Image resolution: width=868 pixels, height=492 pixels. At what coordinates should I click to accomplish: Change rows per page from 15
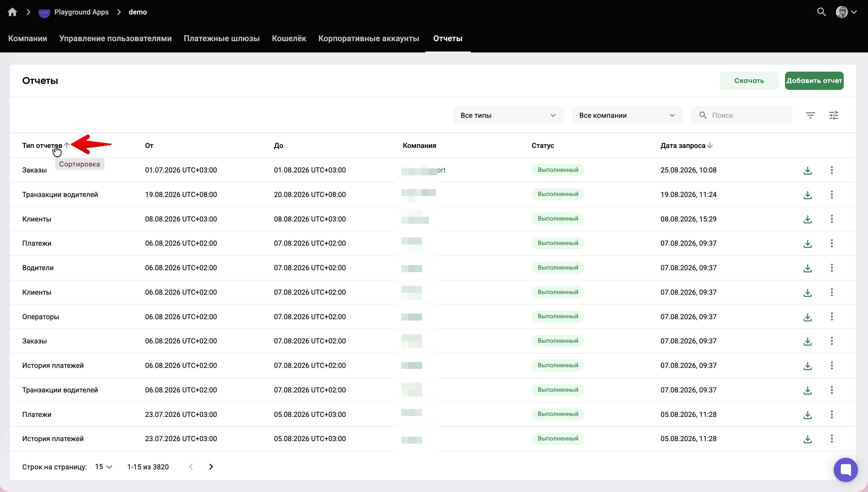coord(103,467)
